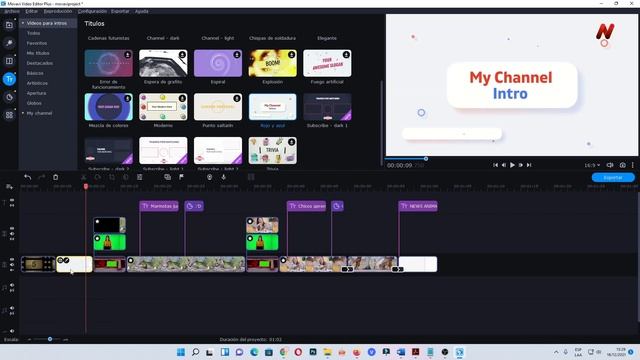Click the Crop tool icon
Viewport: 640px width, 360px height.
(112, 177)
